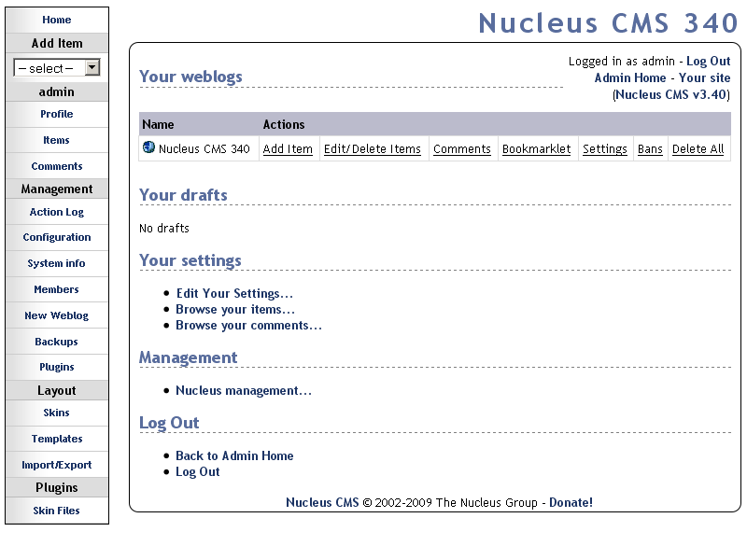747x560 pixels.
Task: Open the Backups page
Action: pos(56,342)
